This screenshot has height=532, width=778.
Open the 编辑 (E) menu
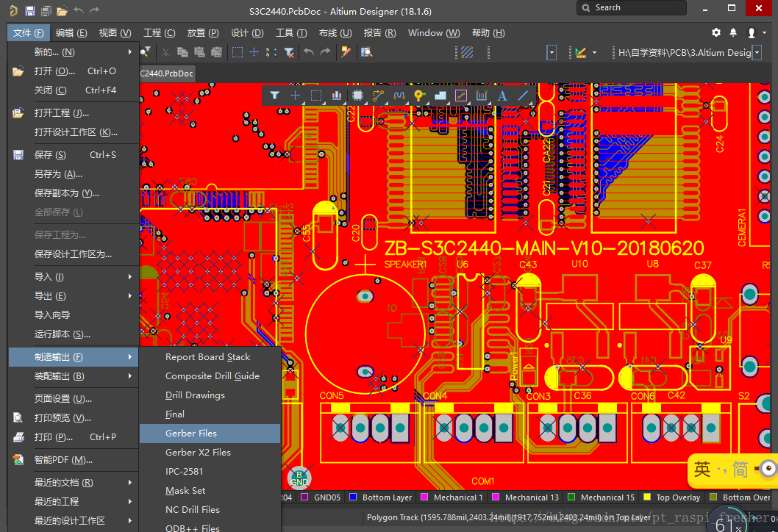71,33
